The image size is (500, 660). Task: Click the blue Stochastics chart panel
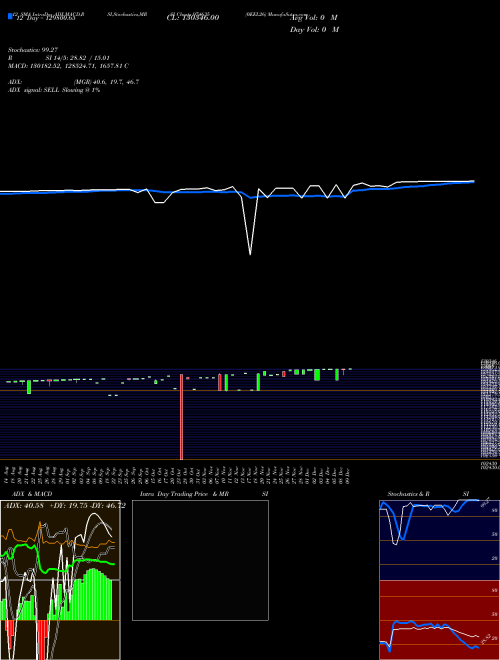click(x=439, y=540)
